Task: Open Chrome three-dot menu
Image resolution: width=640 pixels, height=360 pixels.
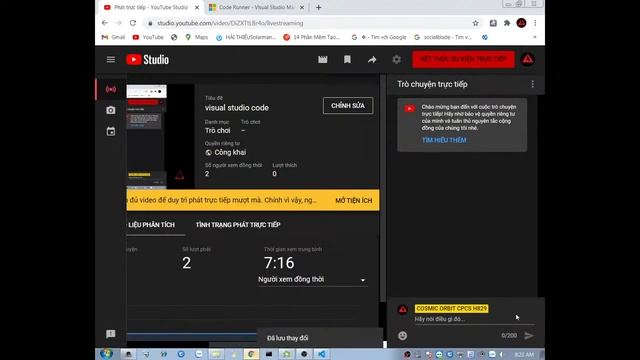Action: tap(535, 23)
